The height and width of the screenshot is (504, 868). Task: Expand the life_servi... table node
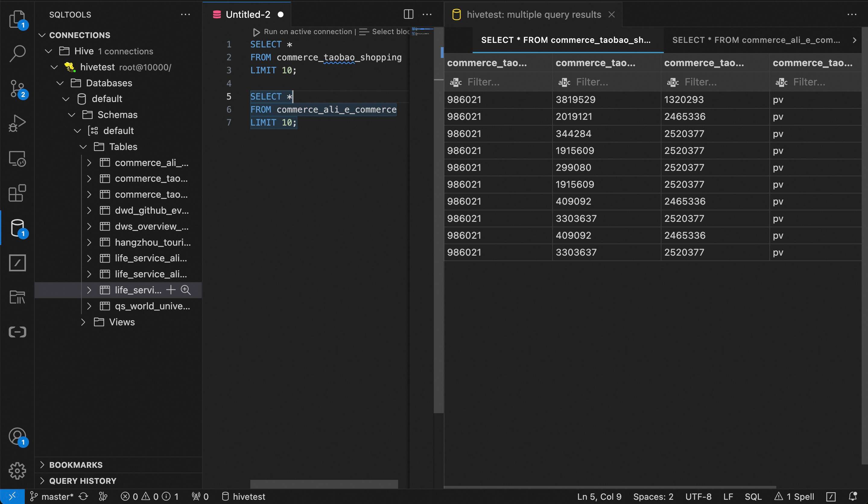pyautogui.click(x=89, y=290)
